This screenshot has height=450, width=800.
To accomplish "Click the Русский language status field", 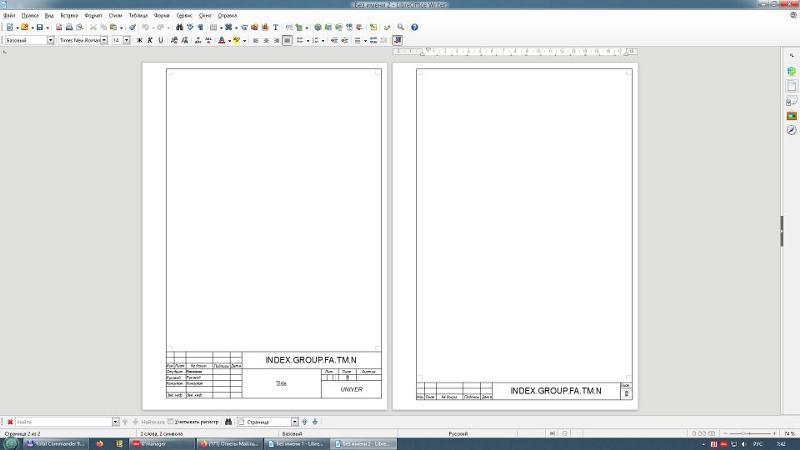I will [x=458, y=434].
